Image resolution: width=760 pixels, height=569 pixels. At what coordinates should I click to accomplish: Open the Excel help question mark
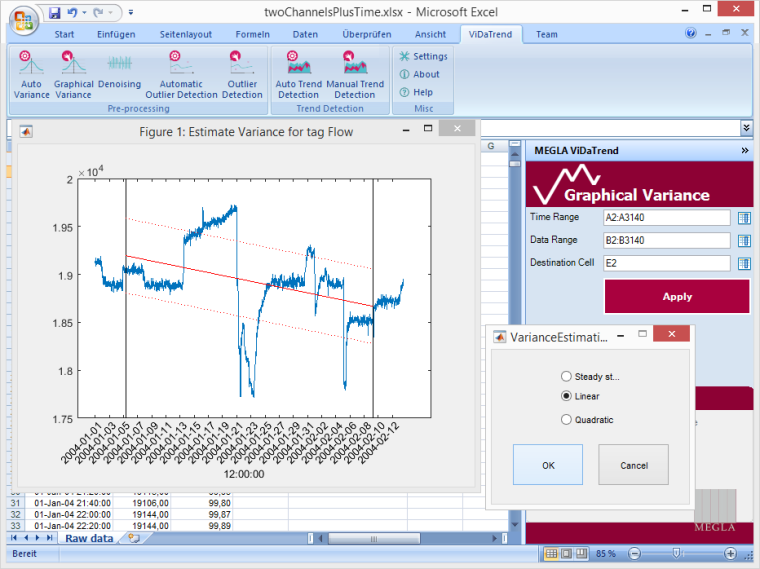click(691, 33)
